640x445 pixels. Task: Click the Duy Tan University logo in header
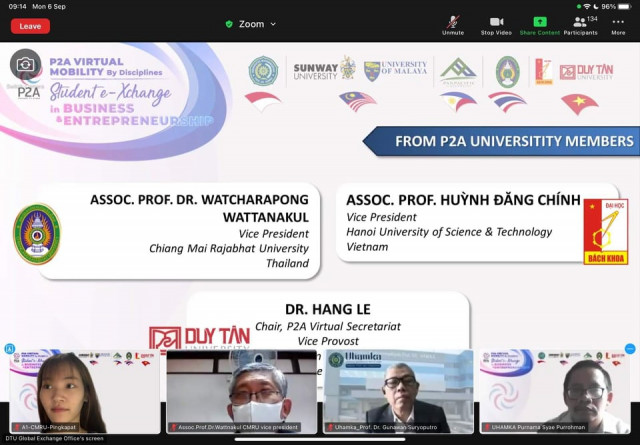click(x=587, y=72)
